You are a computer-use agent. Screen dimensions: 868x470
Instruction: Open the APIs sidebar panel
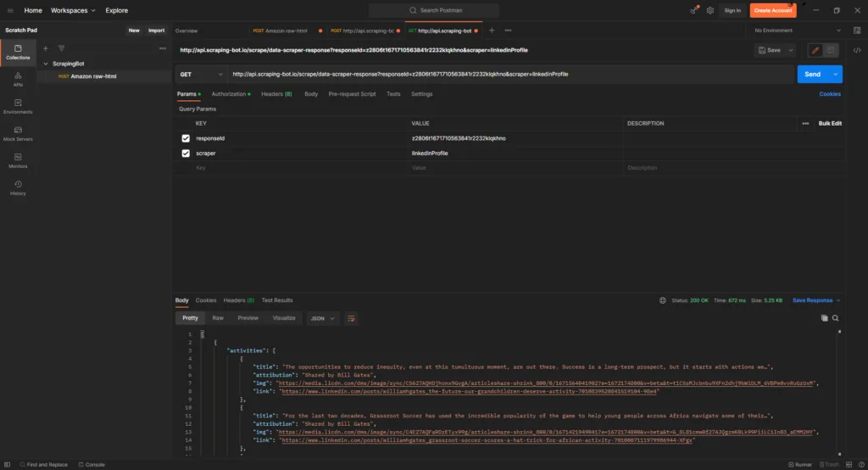(18, 81)
